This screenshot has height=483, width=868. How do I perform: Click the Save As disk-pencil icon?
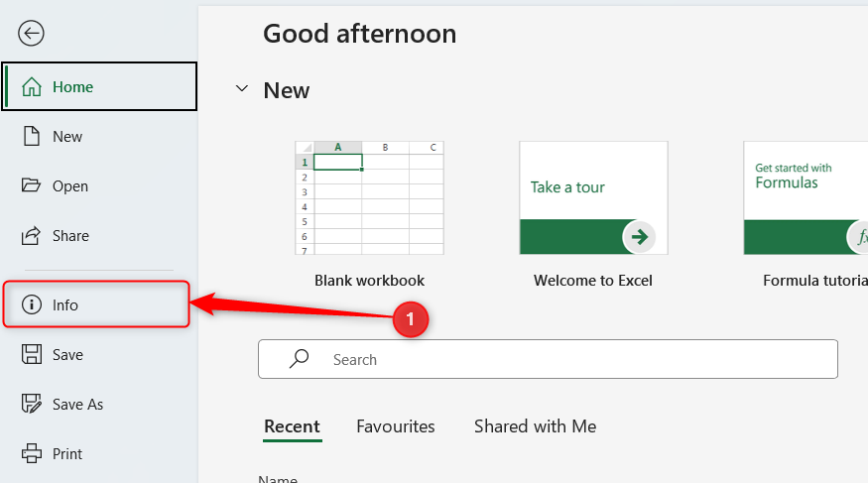click(32, 404)
